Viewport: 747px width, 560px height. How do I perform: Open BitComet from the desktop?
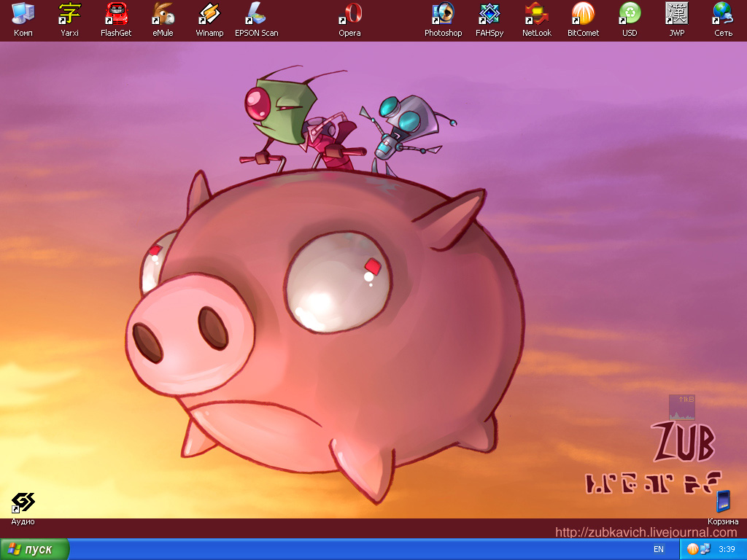point(583,14)
